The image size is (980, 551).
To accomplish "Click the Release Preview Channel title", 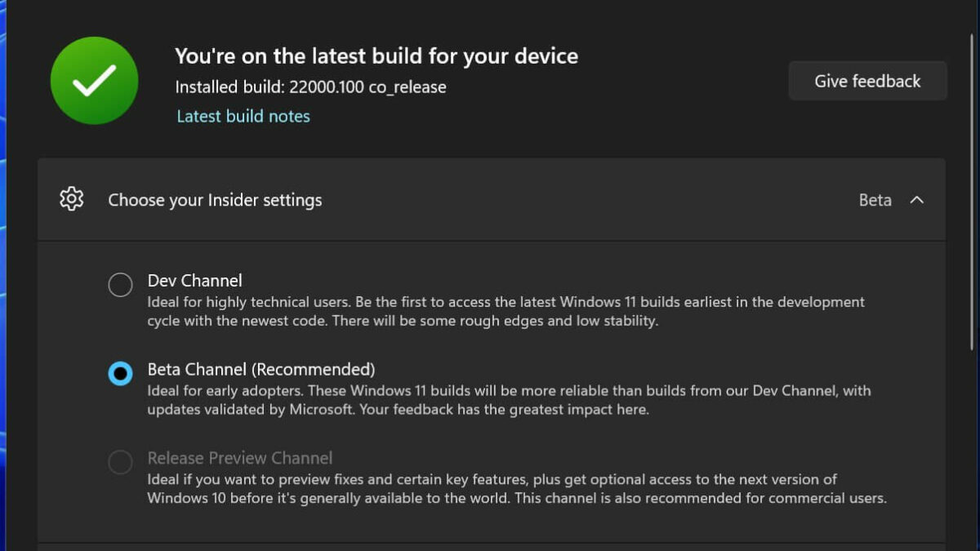I will (239, 459).
